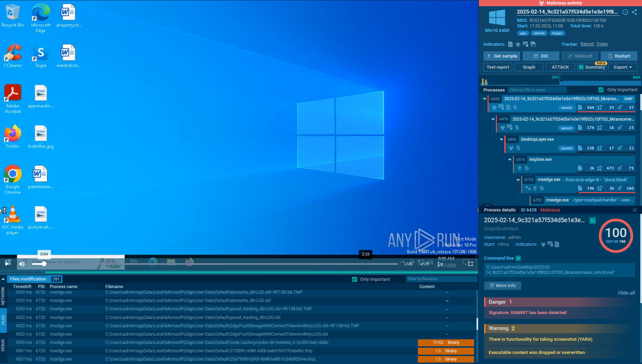Click the 10 Kb binary content badge
The width and height of the screenshot is (642, 364).
(x=446, y=343)
